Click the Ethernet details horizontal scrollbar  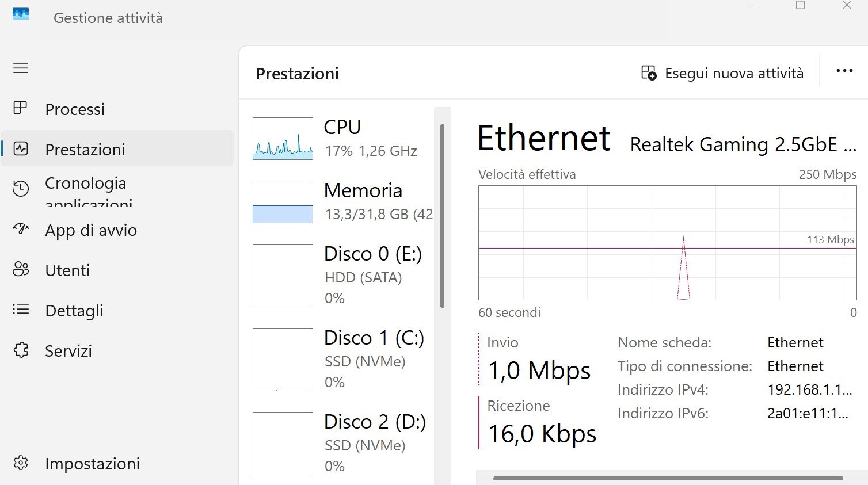tap(668, 478)
